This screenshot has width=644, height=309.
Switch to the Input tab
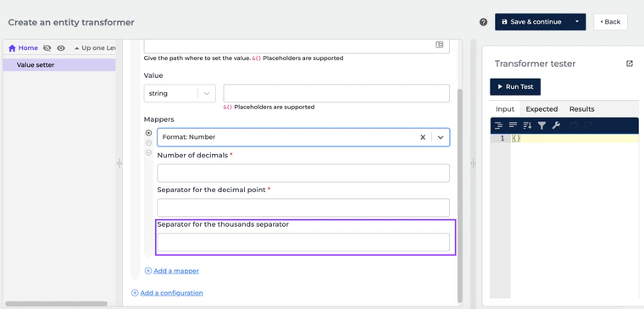[x=505, y=109]
